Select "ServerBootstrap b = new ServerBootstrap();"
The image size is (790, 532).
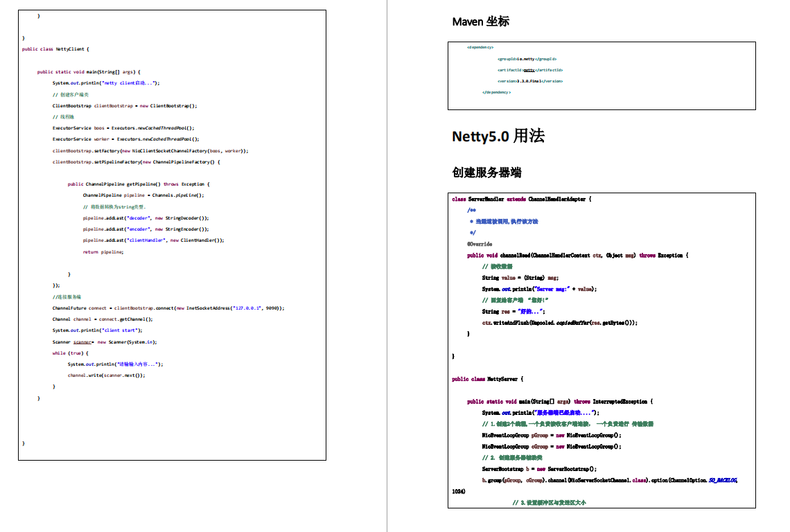[x=539, y=469]
